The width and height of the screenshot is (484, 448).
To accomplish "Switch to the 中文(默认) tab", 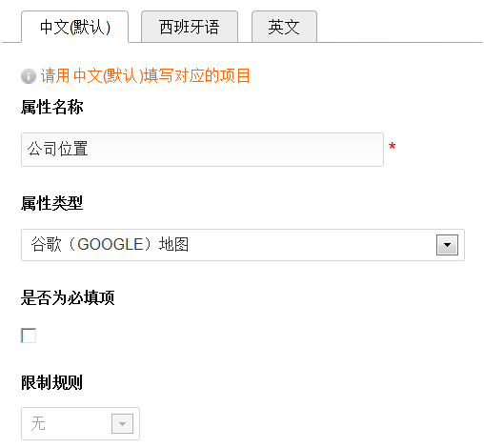I will [x=75, y=27].
